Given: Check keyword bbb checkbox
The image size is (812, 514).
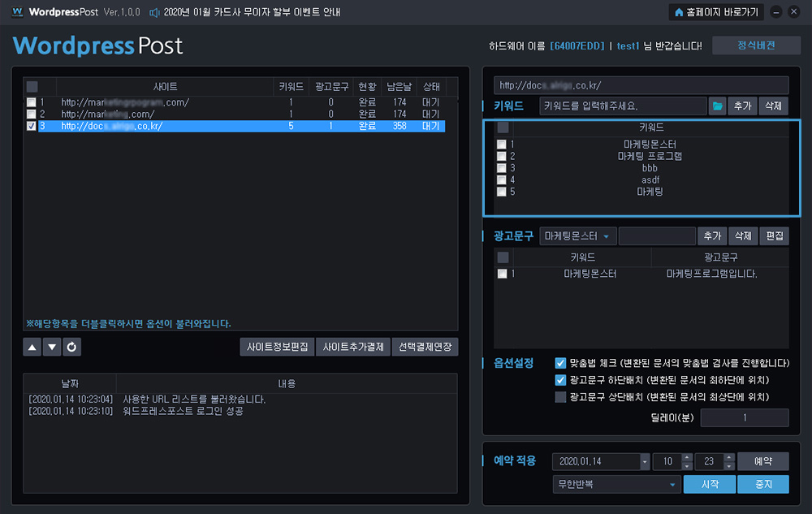Looking at the screenshot, I should [x=501, y=168].
